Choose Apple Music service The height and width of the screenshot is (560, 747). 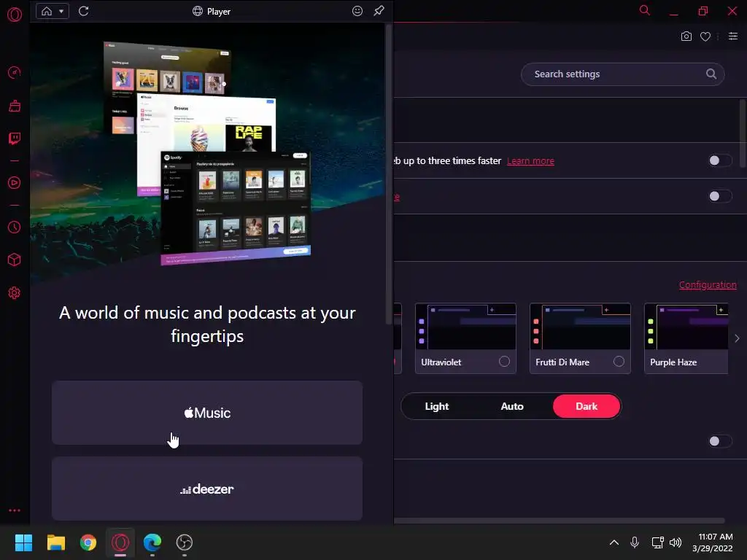(207, 413)
